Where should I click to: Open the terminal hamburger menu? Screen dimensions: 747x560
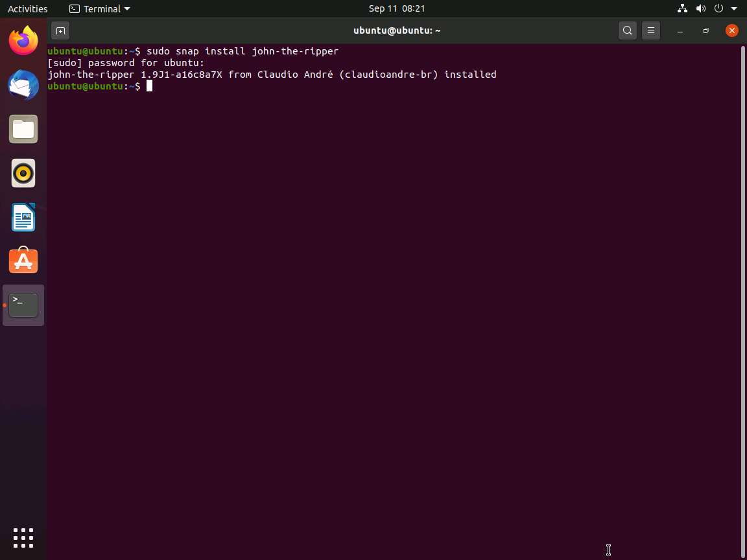click(651, 31)
